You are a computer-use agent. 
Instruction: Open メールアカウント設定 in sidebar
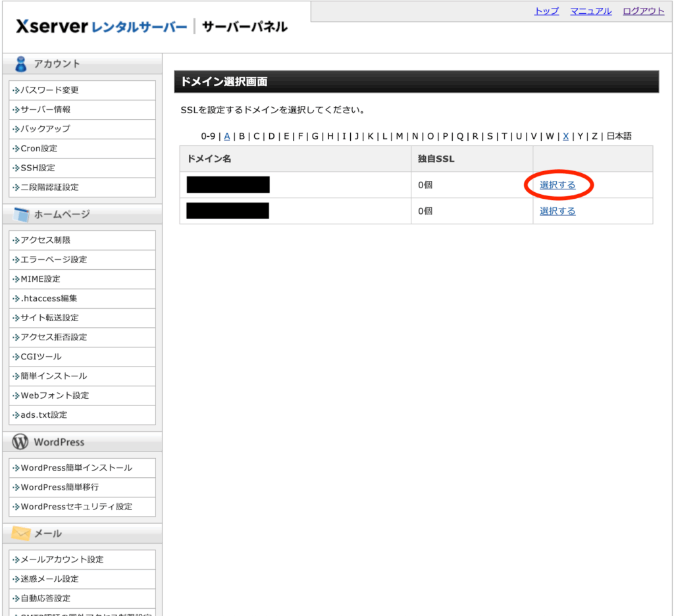click(x=62, y=559)
